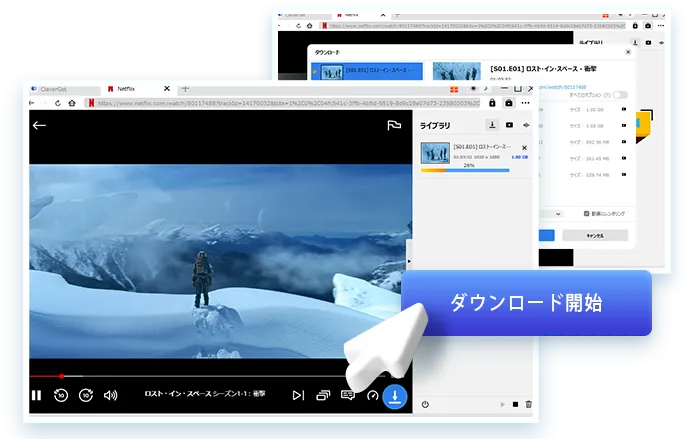Open the bag icon next to lock
This screenshot has width=686, height=439.
point(508,103)
